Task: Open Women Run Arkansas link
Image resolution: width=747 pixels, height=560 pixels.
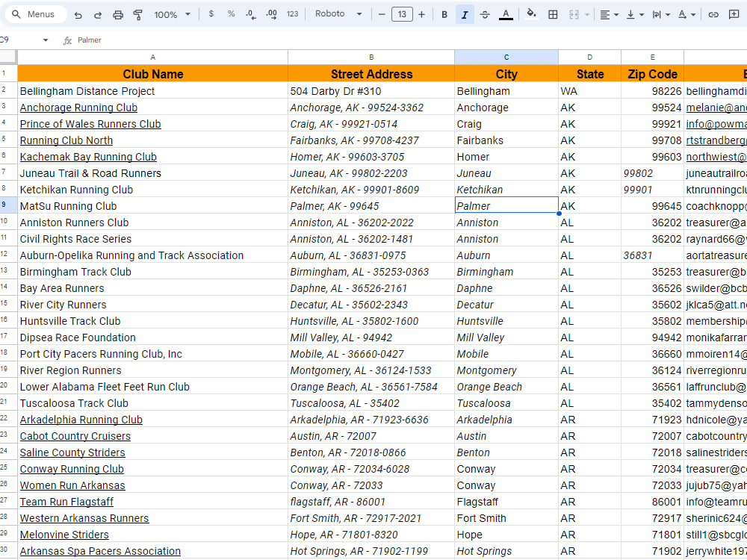Action: tap(72, 485)
